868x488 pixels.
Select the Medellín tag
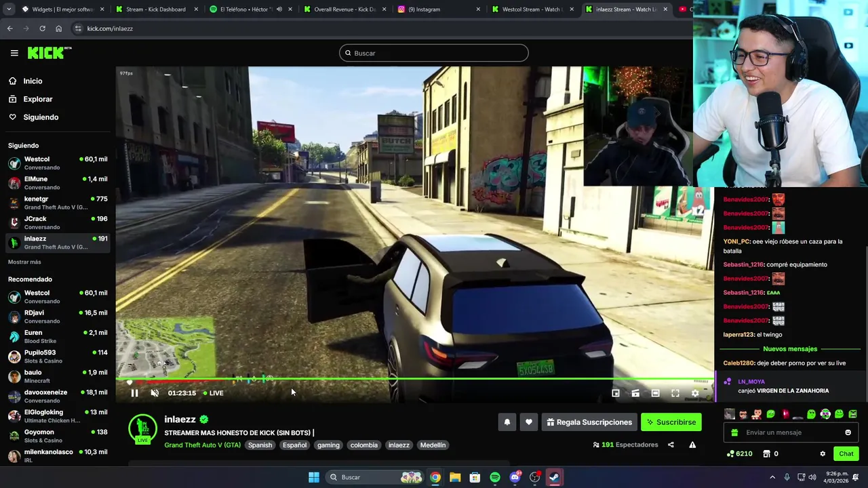point(433,445)
